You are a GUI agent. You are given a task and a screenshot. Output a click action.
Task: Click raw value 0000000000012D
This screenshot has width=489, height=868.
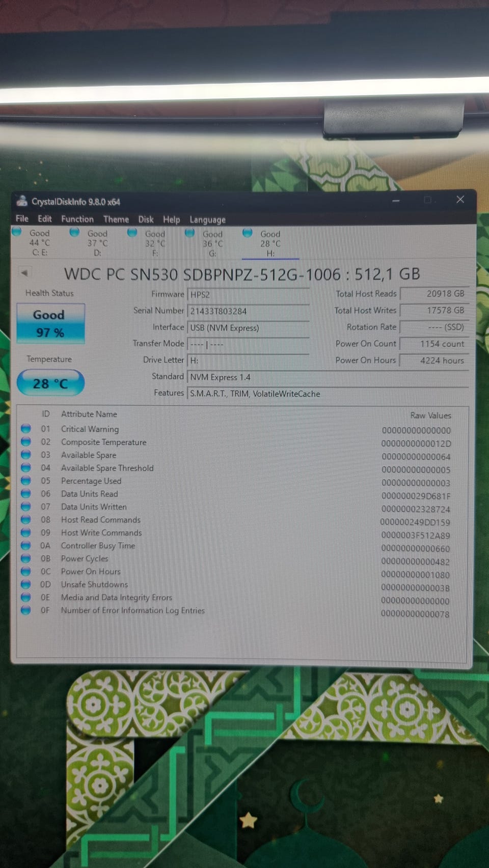click(x=416, y=443)
